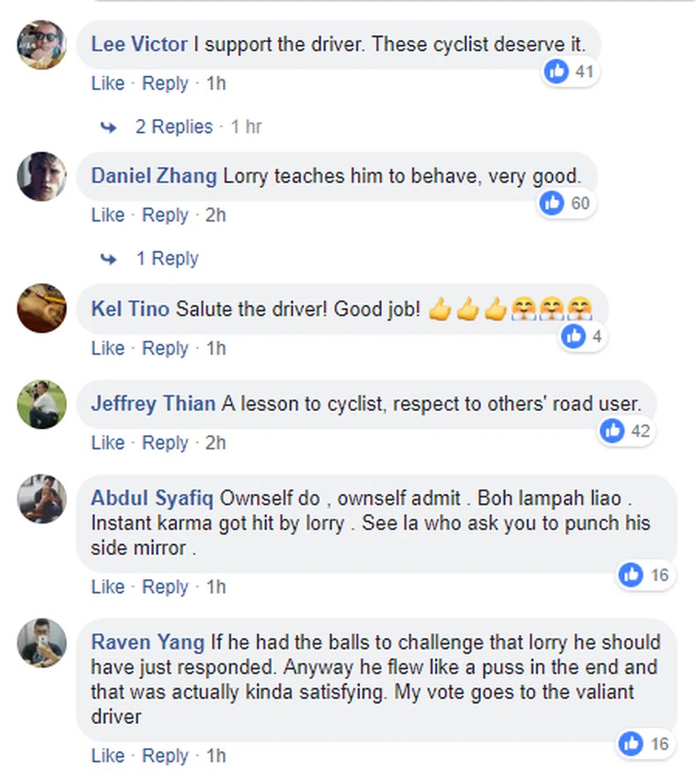Open Raven Yang's profile name link
Viewport: 696px width, 784px height.
pos(148,642)
